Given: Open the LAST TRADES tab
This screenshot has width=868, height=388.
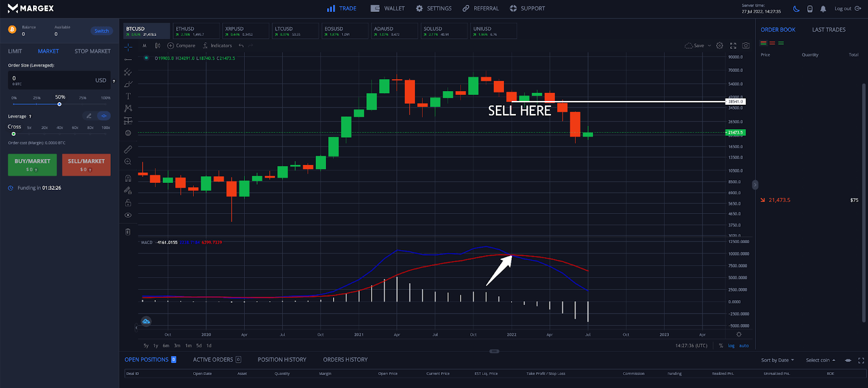Looking at the screenshot, I should (x=828, y=30).
